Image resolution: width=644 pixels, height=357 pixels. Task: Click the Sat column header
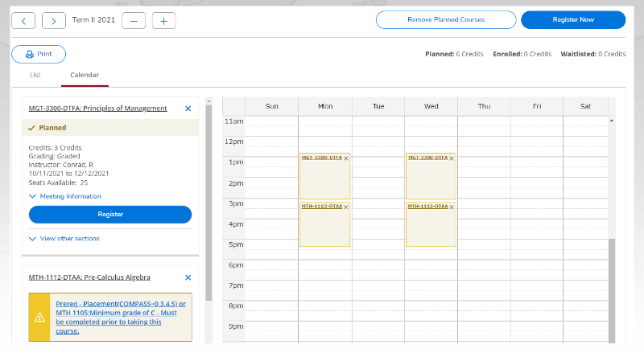[585, 106]
